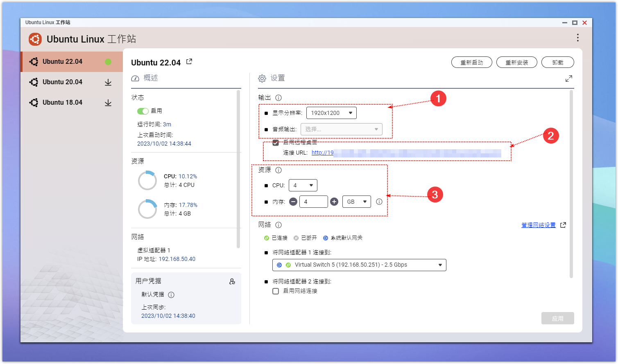Image resolution: width=618 pixels, height=364 pixels.
Task: Open the CPU count dropdown
Action: tap(303, 185)
